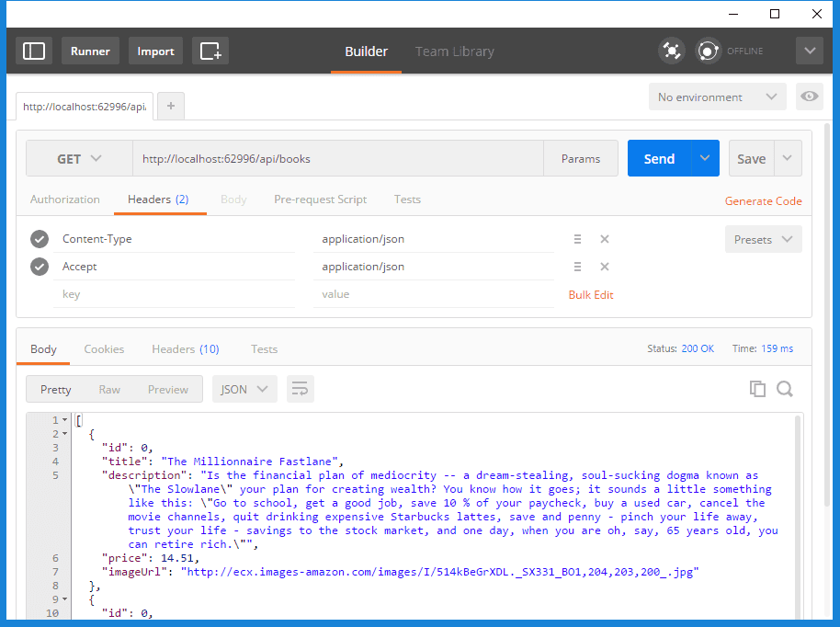This screenshot has width=840, height=627.
Task: Click the response body vertical scrollbar
Action: point(797,518)
